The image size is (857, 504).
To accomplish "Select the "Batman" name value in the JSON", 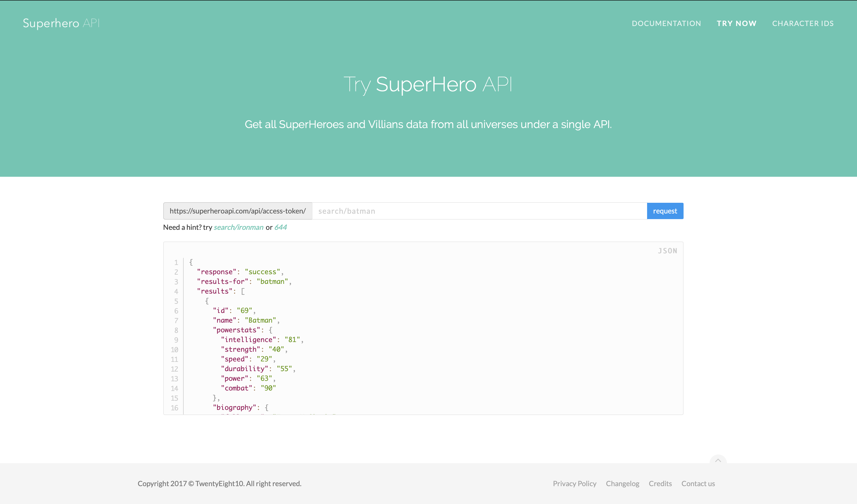I will [260, 320].
